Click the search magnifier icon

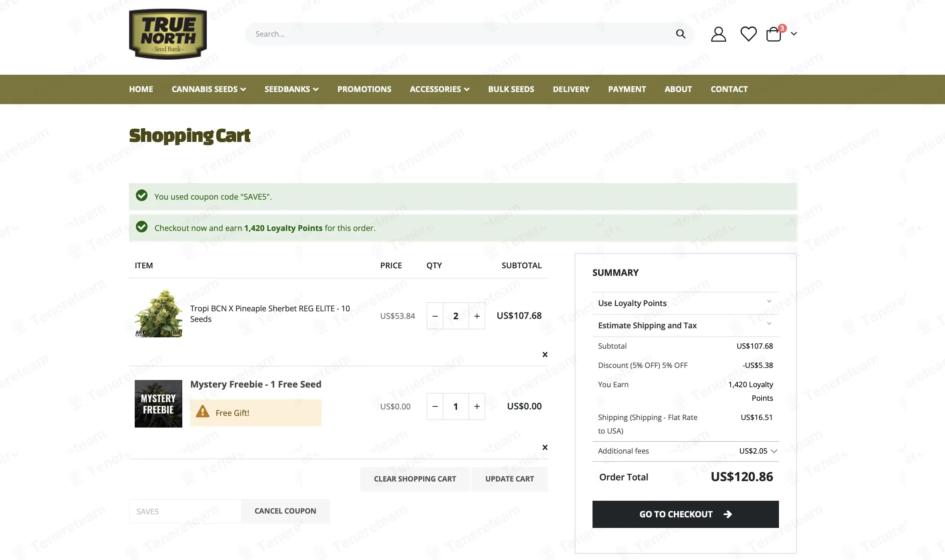tap(680, 34)
